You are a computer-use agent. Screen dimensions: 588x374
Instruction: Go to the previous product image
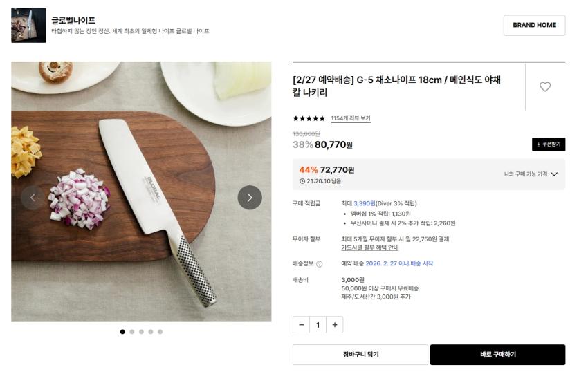[x=33, y=198]
